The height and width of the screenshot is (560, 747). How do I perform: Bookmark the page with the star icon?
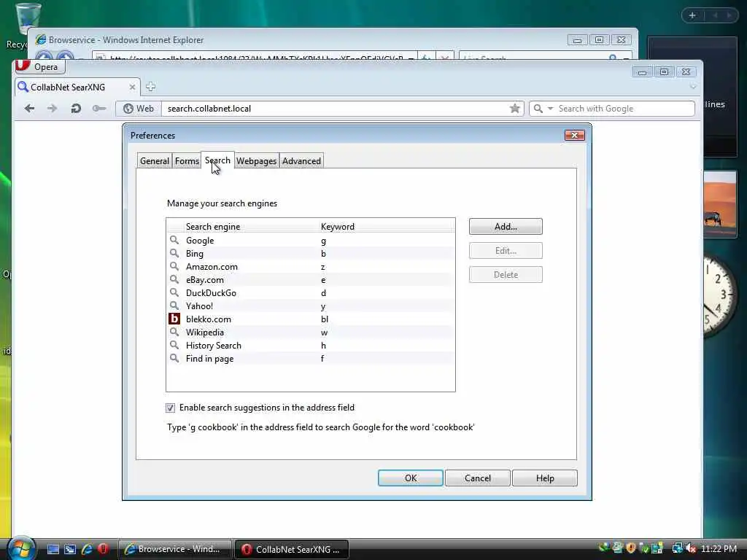(514, 109)
